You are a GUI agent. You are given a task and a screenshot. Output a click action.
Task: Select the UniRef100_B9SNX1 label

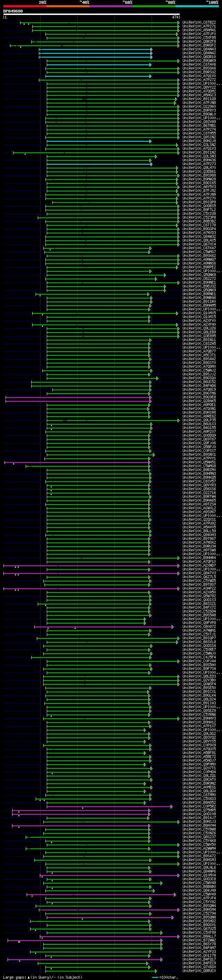coord(199,455)
